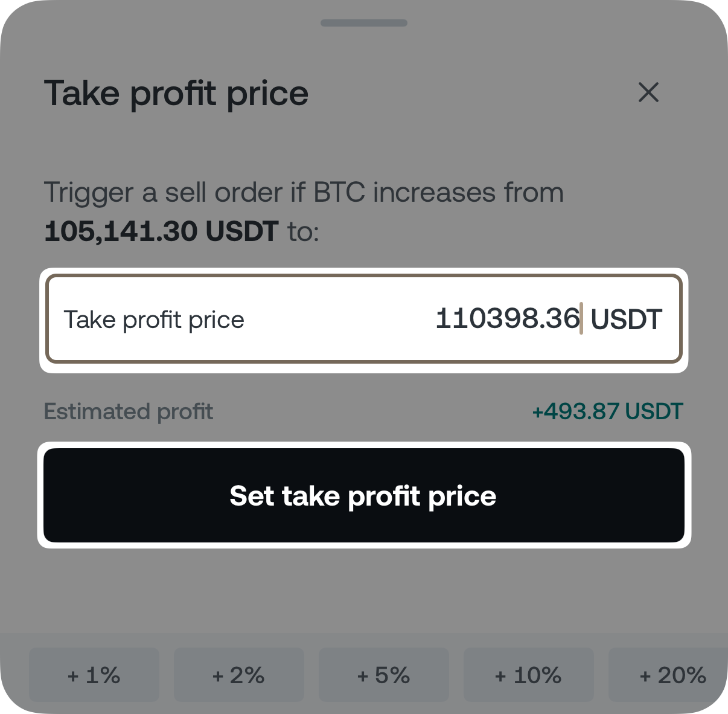Click the estimated profit value +493.87 USDT
The image size is (728, 714).
607,411
